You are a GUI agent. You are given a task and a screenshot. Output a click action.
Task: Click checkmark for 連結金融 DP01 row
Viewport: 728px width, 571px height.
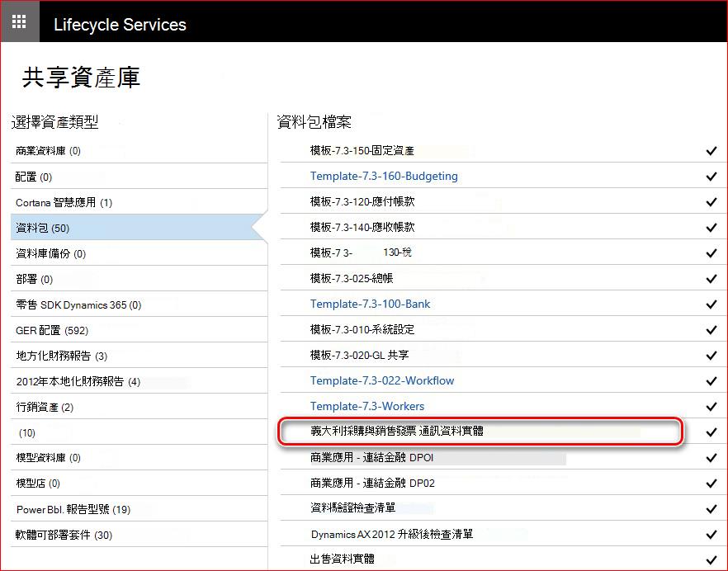coord(711,458)
